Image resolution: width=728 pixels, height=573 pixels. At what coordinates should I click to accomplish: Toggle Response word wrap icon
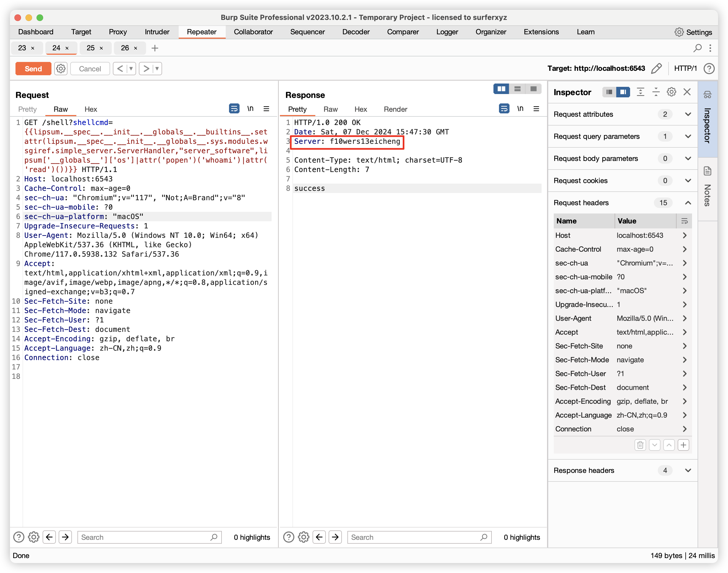tap(504, 109)
